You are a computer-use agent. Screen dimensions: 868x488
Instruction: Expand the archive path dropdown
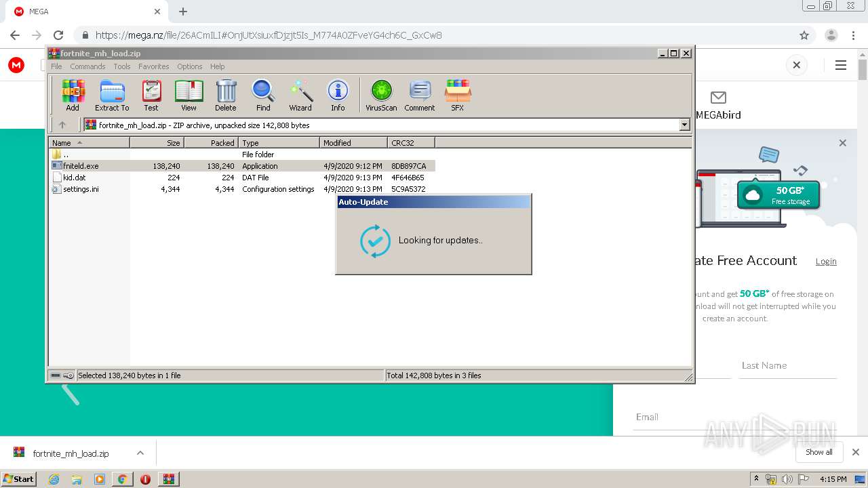point(684,125)
